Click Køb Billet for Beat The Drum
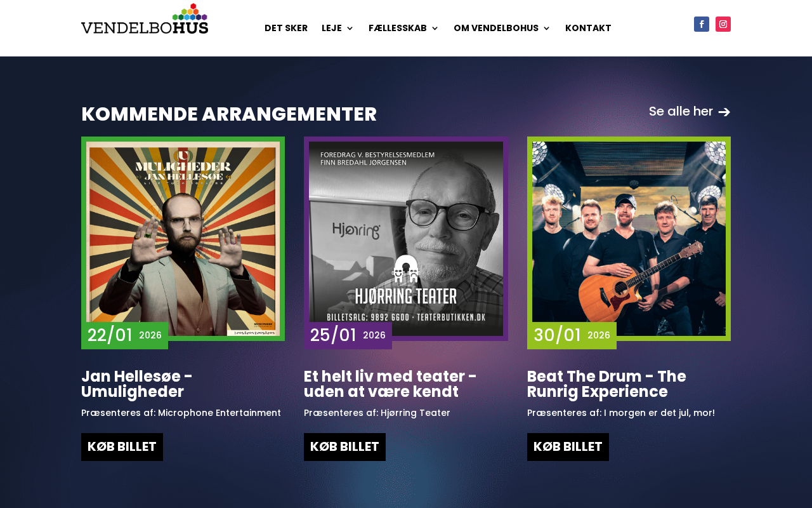 click(x=568, y=447)
